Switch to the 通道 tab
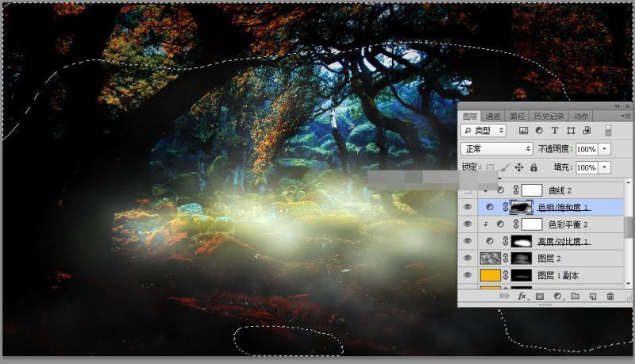This screenshot has width=635, height=364. point(493,117)
